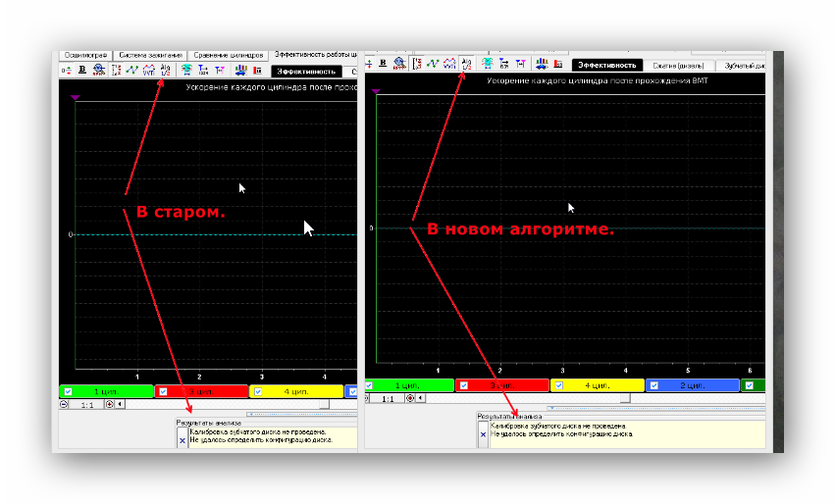This screenshot has height=504, width=835.
Task: Click the zero-level arrows icon in left toolbar
Action: point(66,71)
